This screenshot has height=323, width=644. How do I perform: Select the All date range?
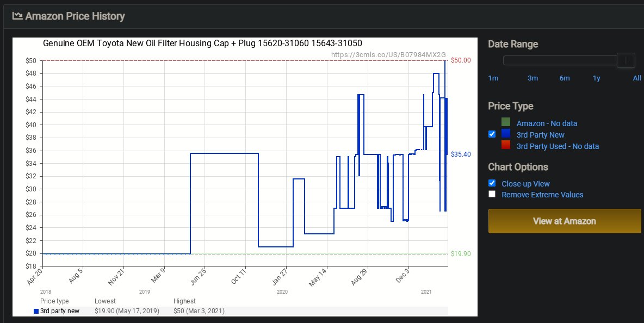[637, 78]
